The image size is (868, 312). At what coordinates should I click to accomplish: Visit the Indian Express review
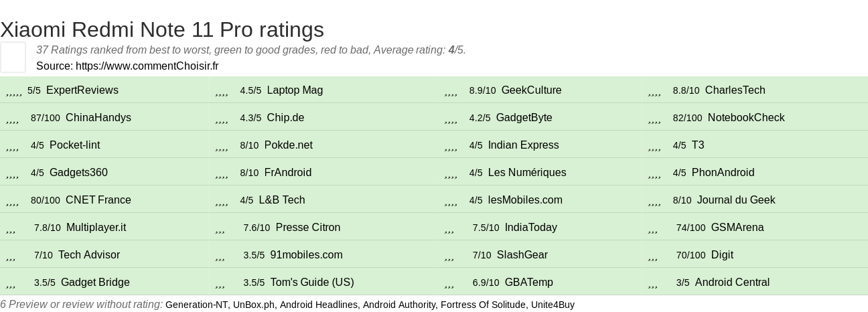(x=523, y=145)
